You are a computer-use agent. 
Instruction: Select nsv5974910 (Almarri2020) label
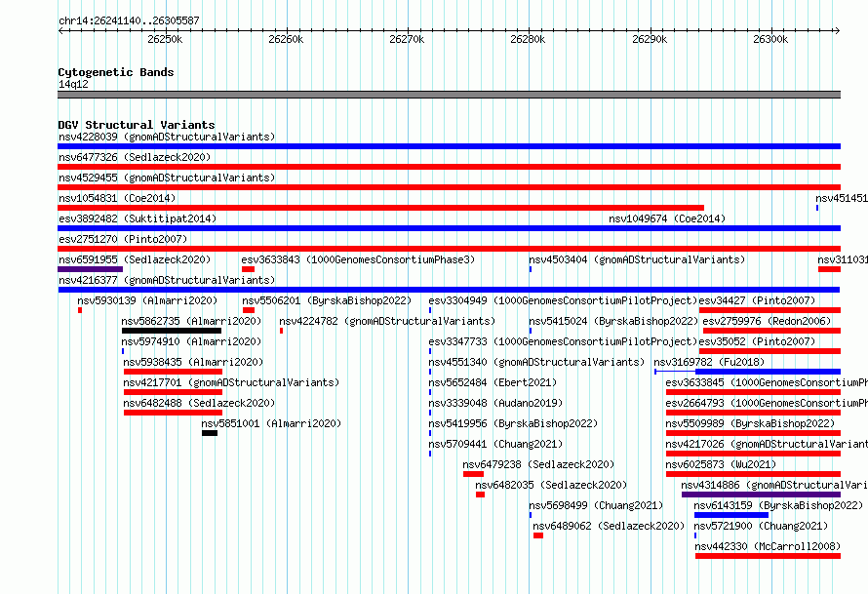(x=191, y=341)
